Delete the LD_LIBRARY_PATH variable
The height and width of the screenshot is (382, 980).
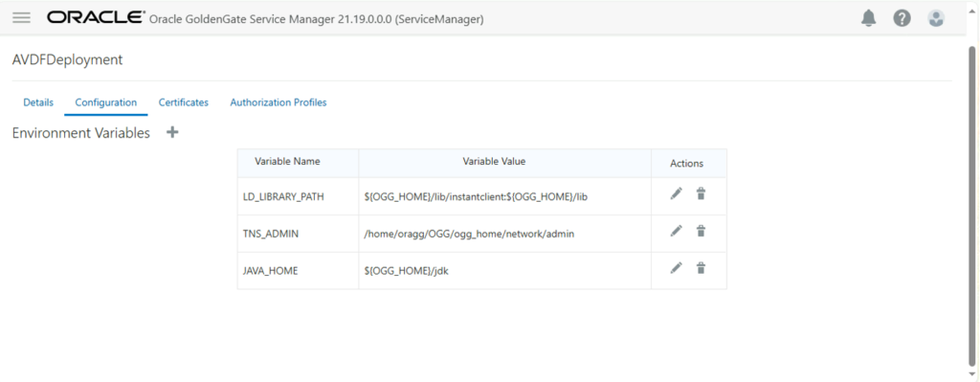point(702,193)
